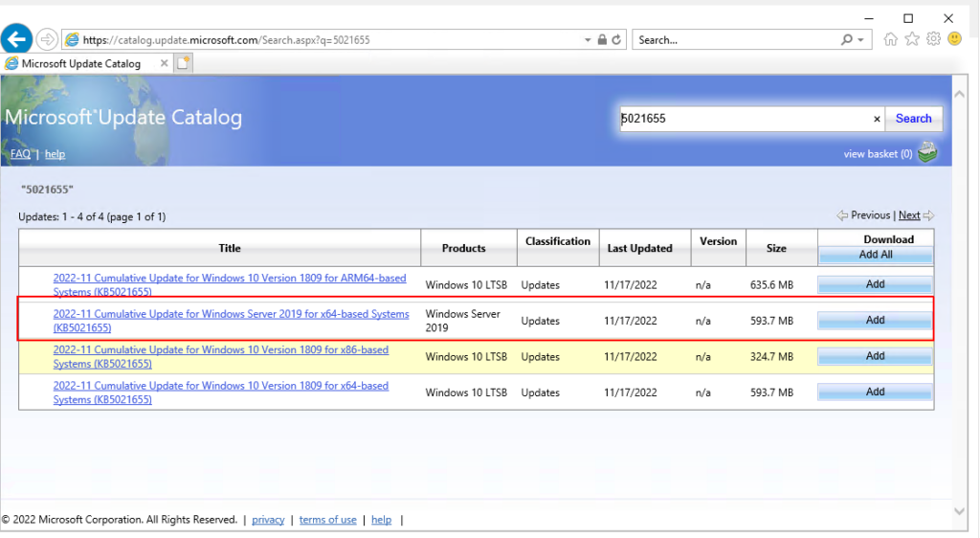The width and height of the screenshot is (980, 538).
Task: Go back using the browser back arrow
Action: [17, 38]
